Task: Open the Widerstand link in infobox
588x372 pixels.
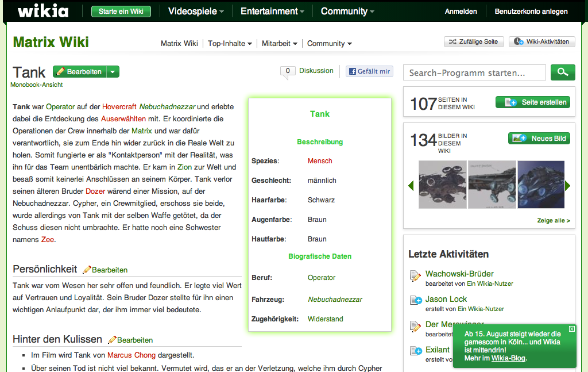Action: point(325,319)
